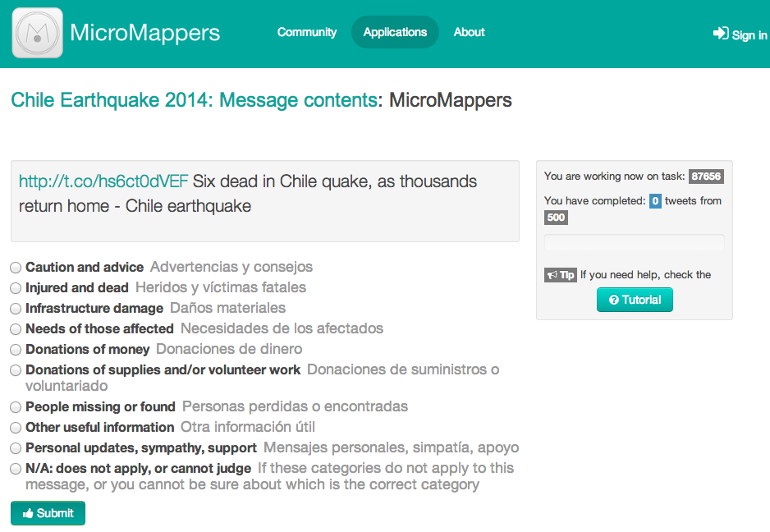Open the tweet link t.co/hs6ct0dVEF

click(x=103, y=181)
